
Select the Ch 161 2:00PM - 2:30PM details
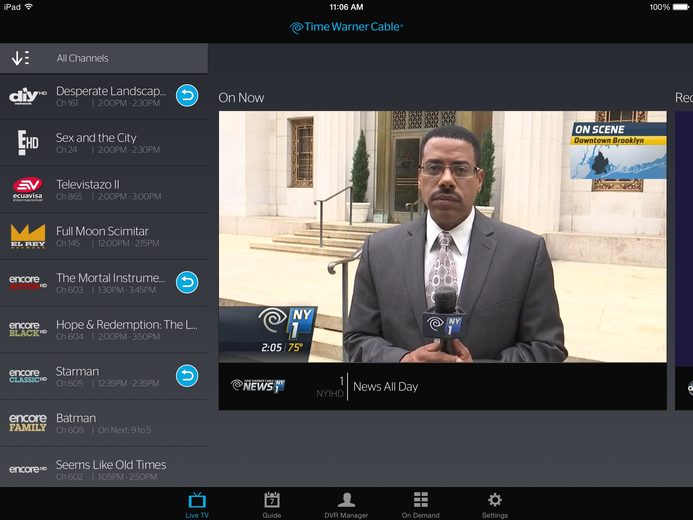point(108,103)
